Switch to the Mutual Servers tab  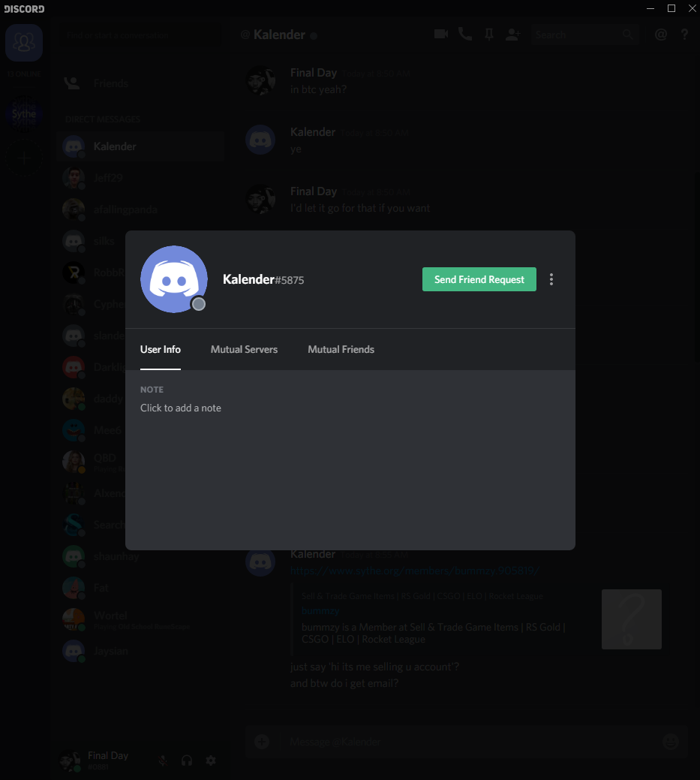[244, 350]
